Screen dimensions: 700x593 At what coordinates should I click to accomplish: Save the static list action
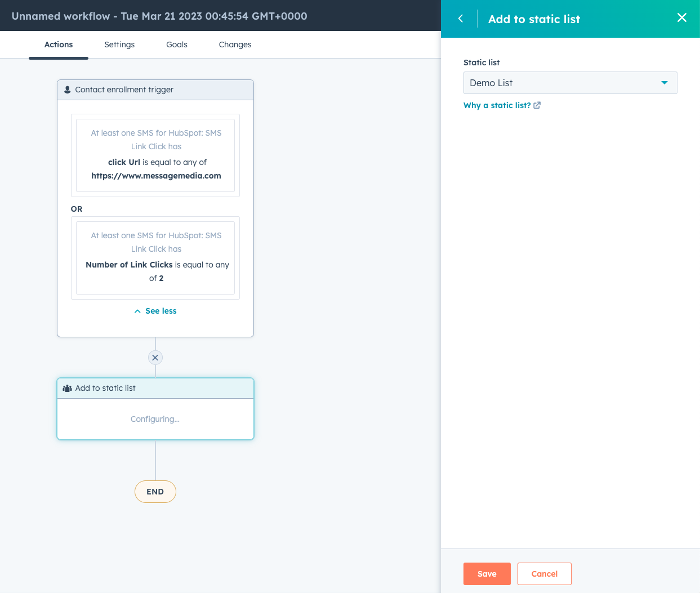point(487,574)
